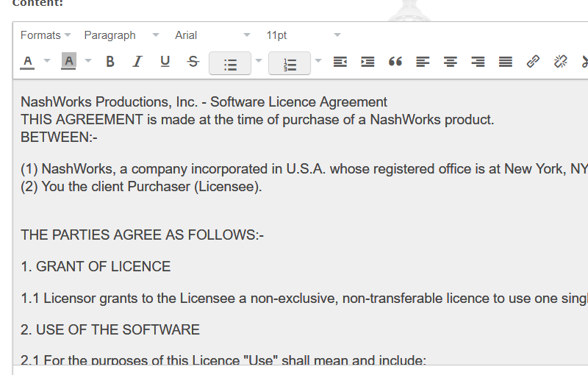This screenshot has height=375, width=588.
Task: Justify the text
Action: (506, 62)
